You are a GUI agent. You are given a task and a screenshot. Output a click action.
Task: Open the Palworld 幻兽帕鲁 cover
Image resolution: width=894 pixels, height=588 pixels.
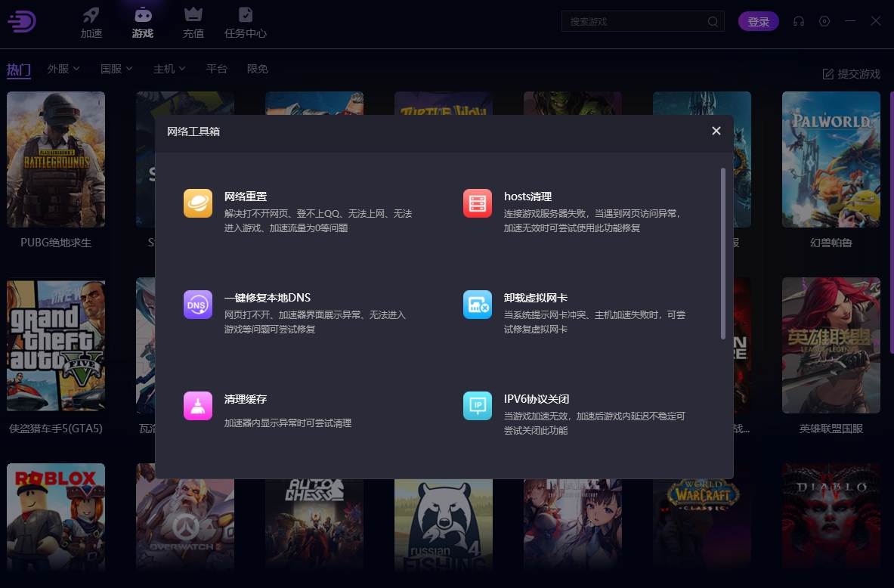[831, 159]
